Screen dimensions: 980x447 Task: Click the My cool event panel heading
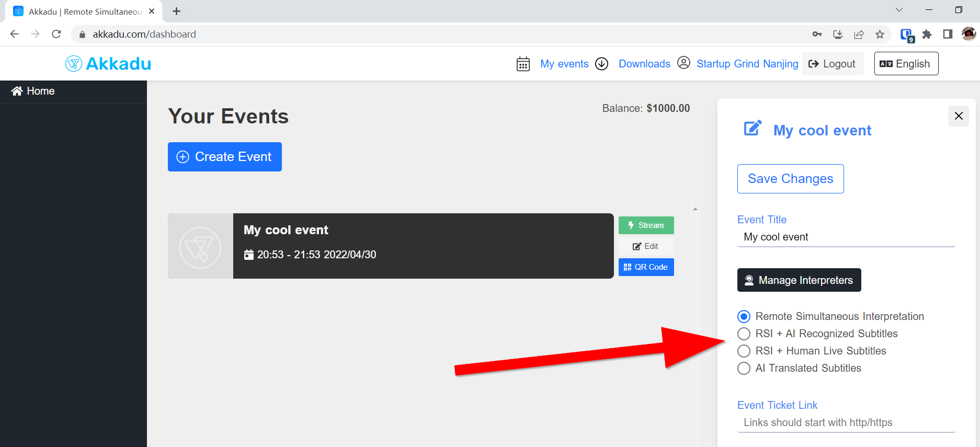click(822, 130)
